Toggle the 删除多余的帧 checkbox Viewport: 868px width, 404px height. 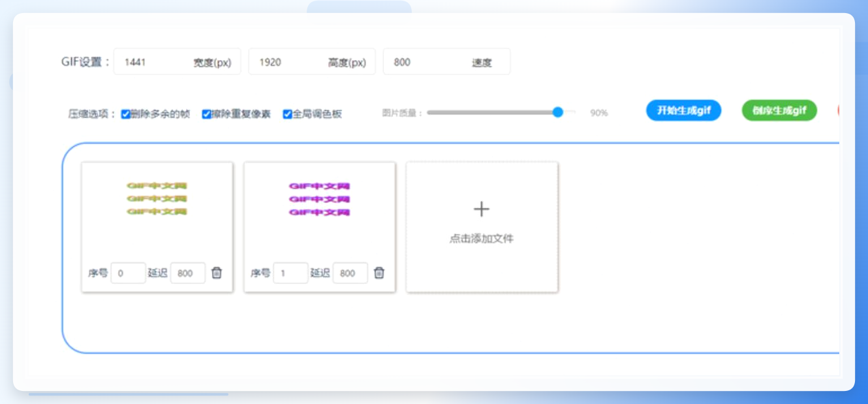pyautogui.click(x=126, y=114)
